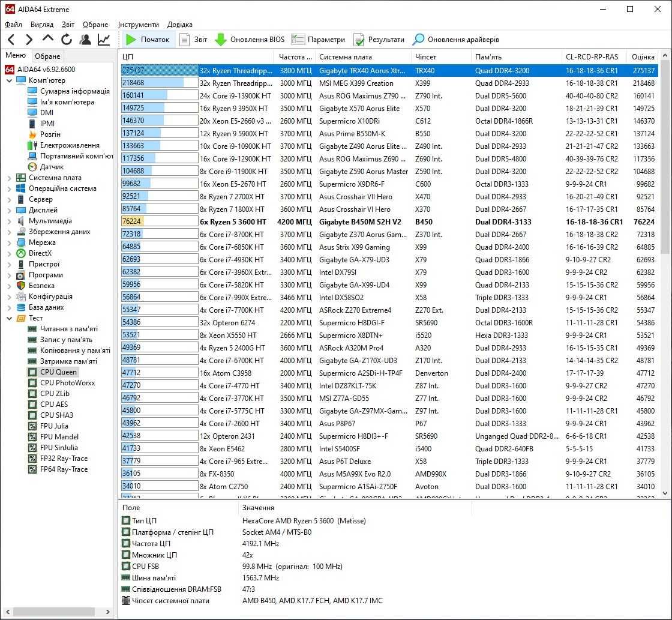Click the Читання з пам'яті memory icon
The image size is (672, 620).
pos(32,329)
